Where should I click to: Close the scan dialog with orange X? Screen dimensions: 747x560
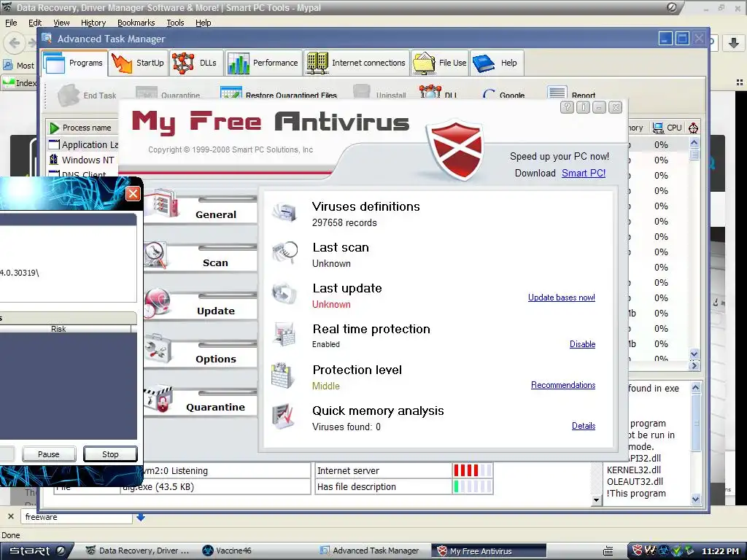[133, 193]
